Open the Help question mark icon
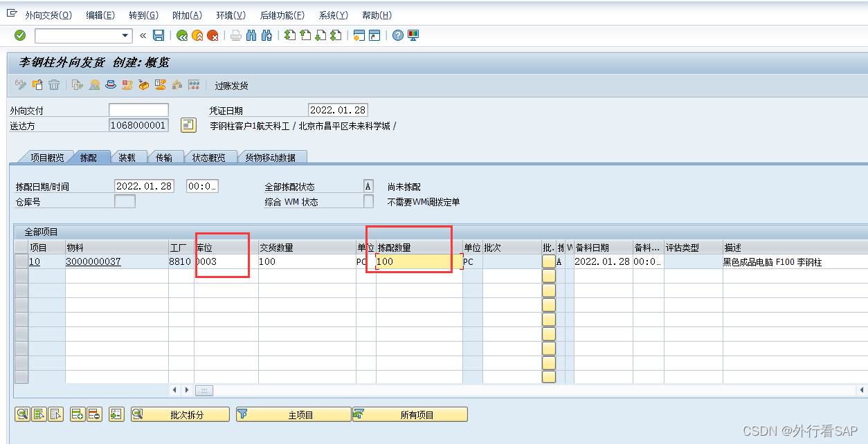The width and height of the screenshot is (868, 444). pos(398,35)
